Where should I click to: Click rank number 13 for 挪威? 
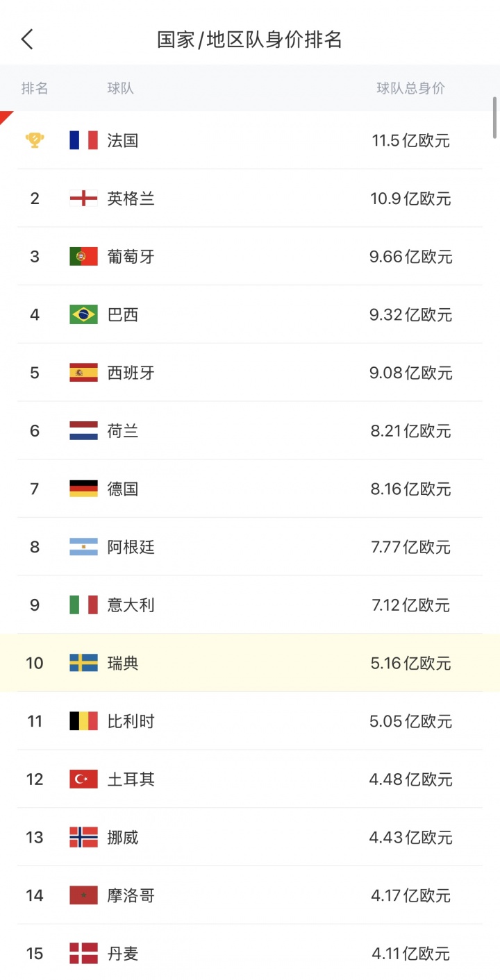point(35,838)
